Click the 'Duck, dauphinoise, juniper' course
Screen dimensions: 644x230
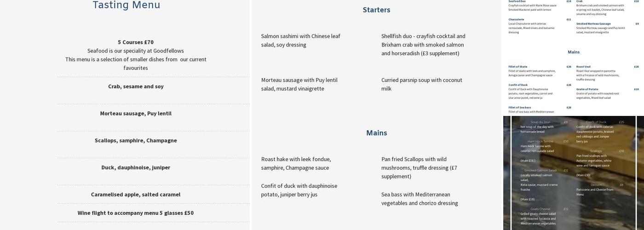click(x=136, y=167)
